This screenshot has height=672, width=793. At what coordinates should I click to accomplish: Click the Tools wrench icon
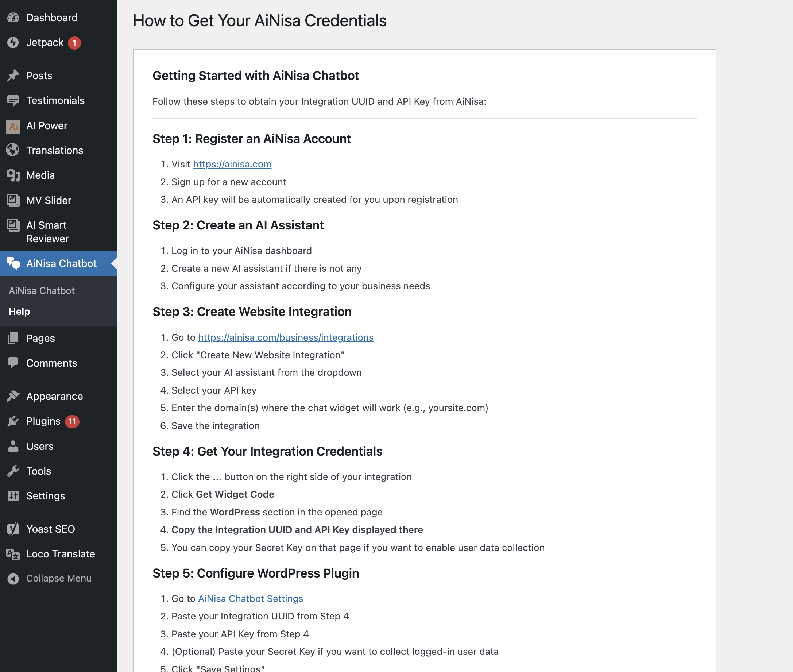click(13, 471)
